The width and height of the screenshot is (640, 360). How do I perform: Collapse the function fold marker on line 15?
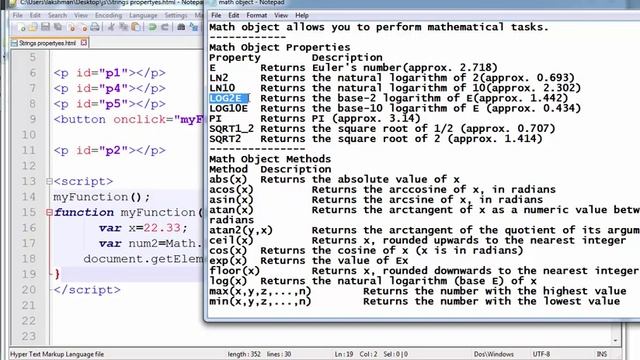coord(49,212)
